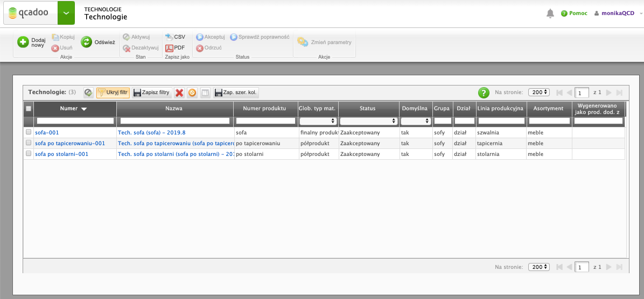Image resolution: width=644 pixels, height=299 pixels.
Task: Expand the qcadoo main menu dropdown
Action: (66, 13)
